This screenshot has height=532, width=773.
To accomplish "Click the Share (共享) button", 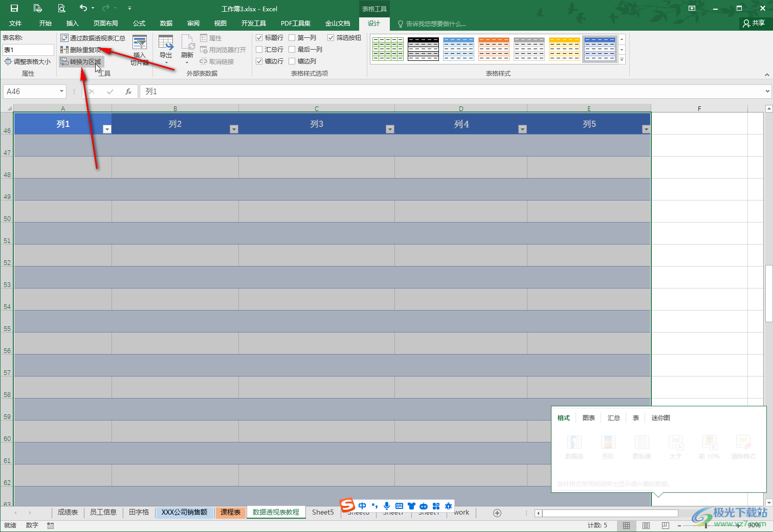I will pos(754,23).
